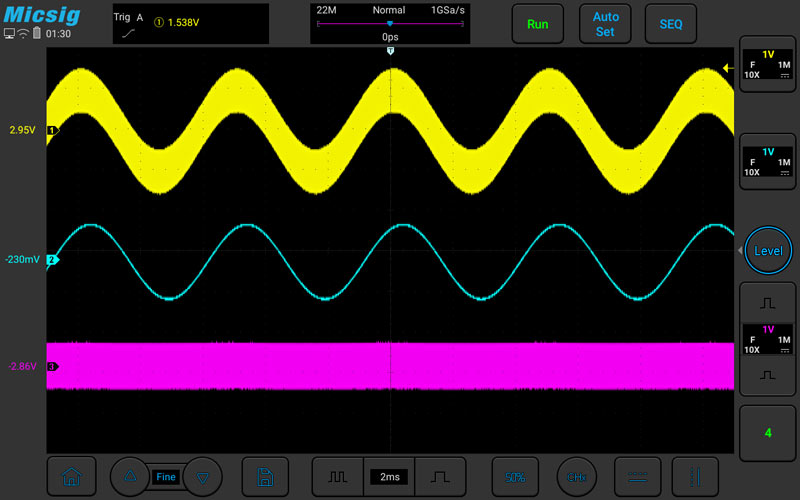Enable vertical cursors icon
Viewport: 800px width, 500px height.
tap(695, 477)
